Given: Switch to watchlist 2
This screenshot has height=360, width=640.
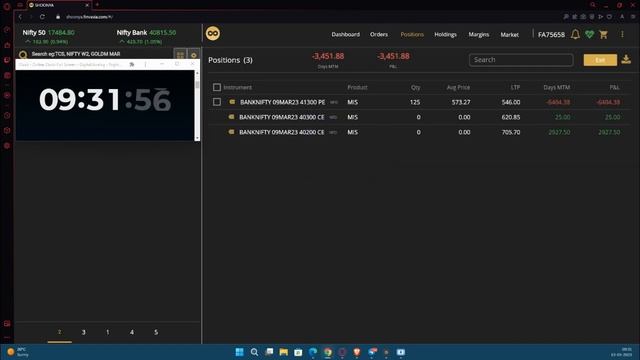Looking at the screenshot, I should 60,332.
